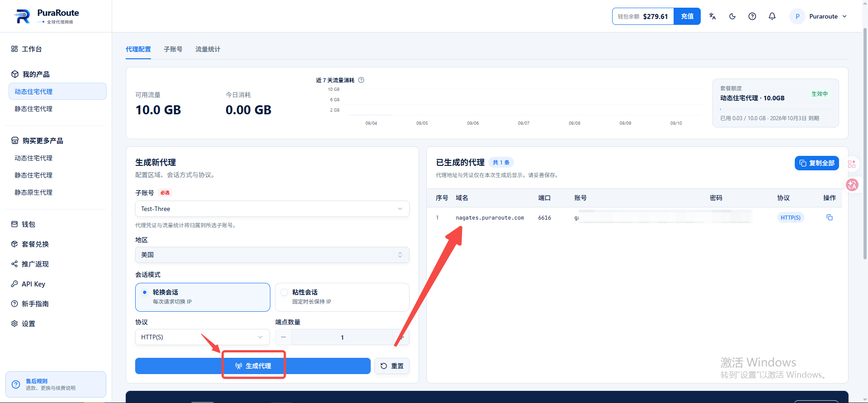The image size is (868, 403).
Task: Click the port 6616 cell
Action: tap(544, 218)
